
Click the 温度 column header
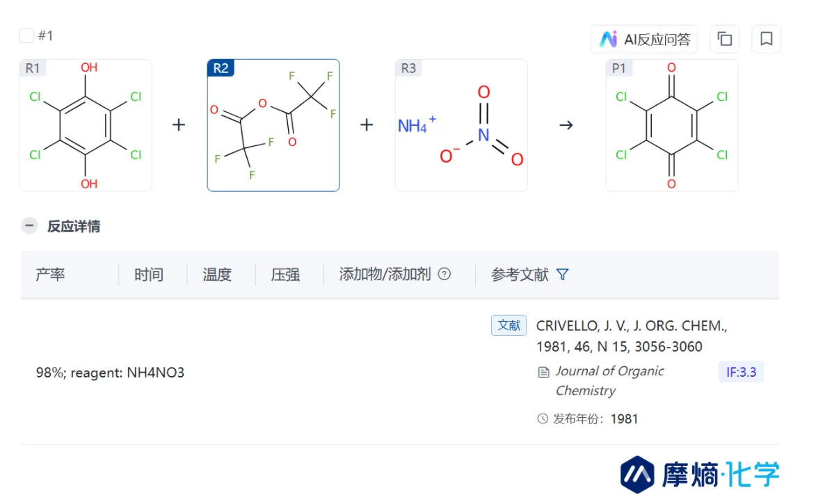pyautogui.click(x=217, y=274)
